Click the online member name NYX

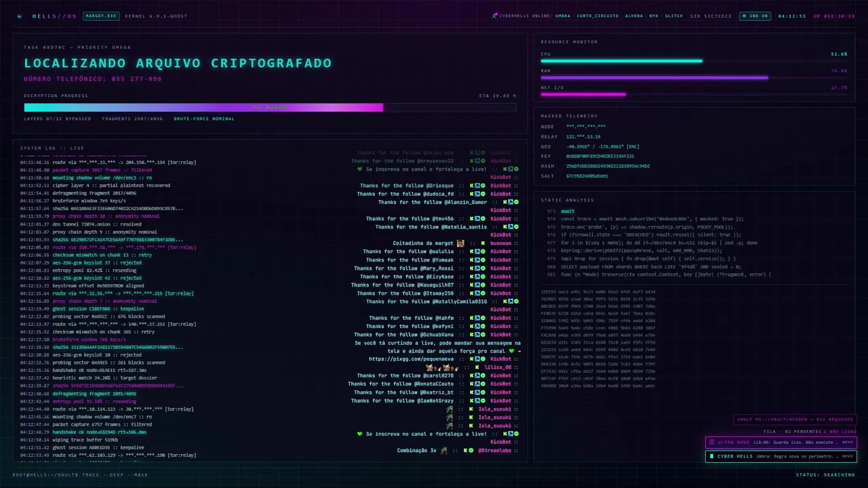coord(654,16)
